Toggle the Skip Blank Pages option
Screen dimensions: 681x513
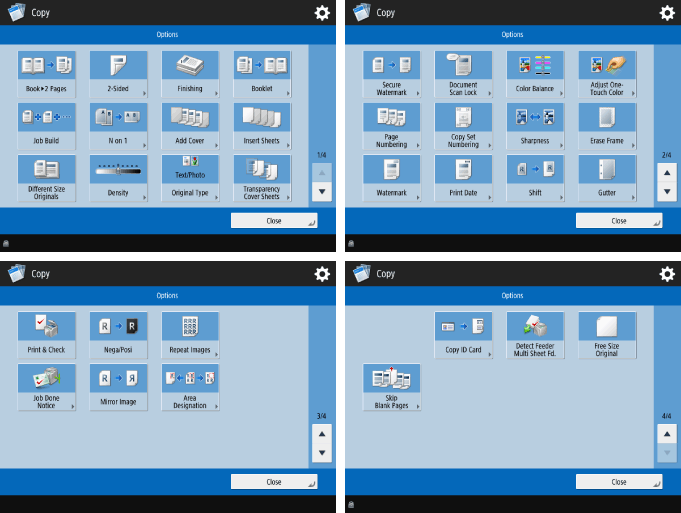coord(391,387)
